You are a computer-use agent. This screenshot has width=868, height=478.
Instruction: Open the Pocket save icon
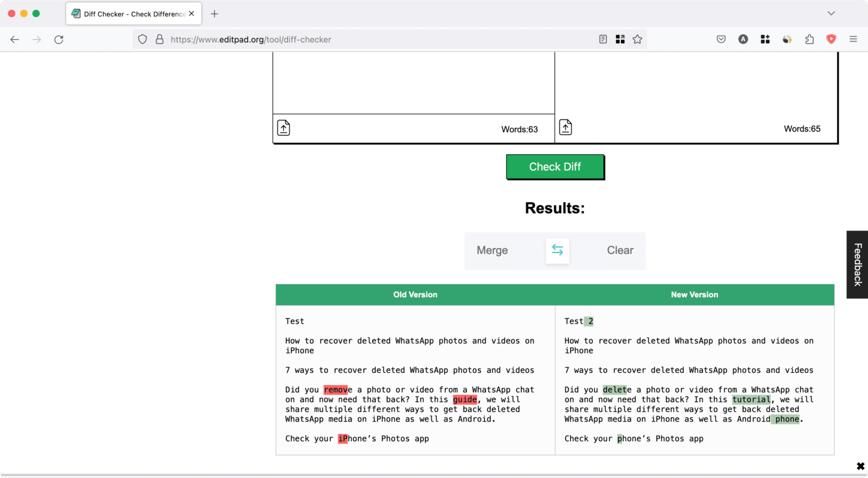point(721,40)
